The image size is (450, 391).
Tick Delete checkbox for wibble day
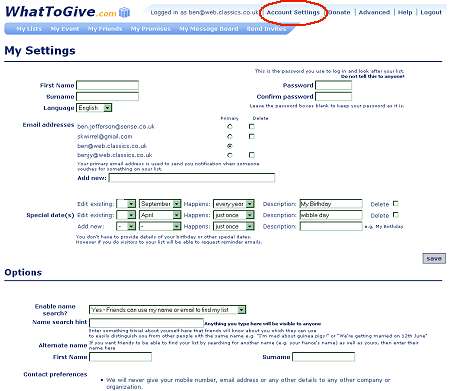click(396, 215)
